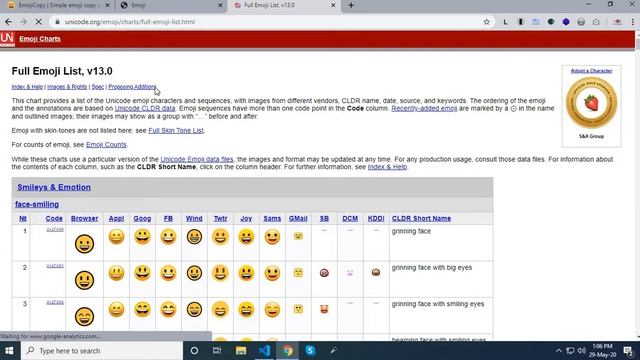Open the Chrome three-dot menu

click(x=632, y=22)
